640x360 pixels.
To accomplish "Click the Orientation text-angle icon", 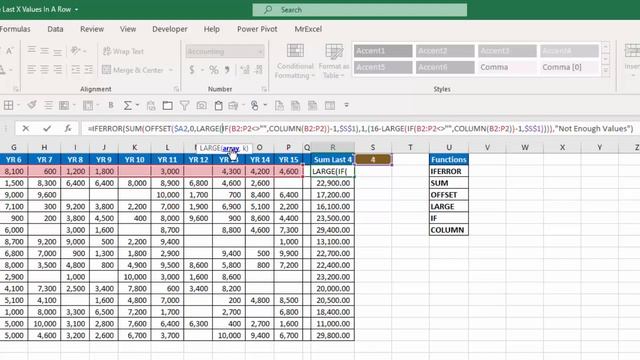I will click(76, 51).
